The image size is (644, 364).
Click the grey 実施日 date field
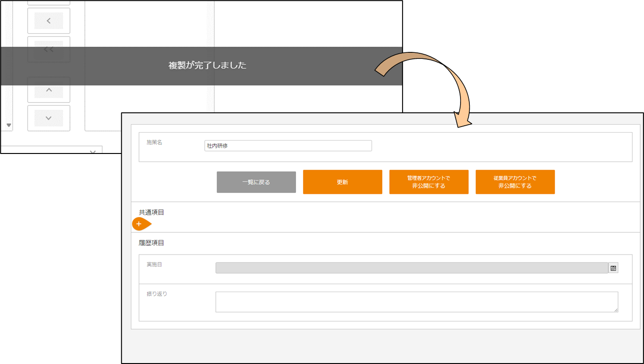pos(411,268)
